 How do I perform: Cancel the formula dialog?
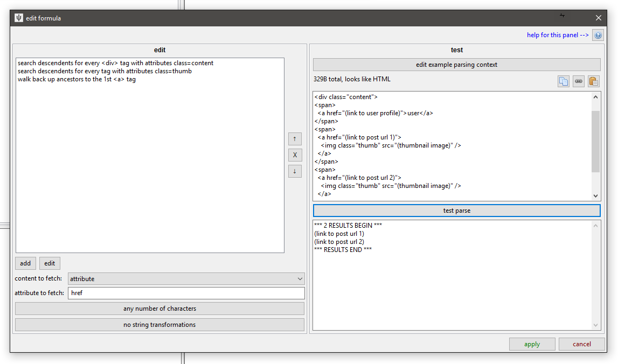581,344
